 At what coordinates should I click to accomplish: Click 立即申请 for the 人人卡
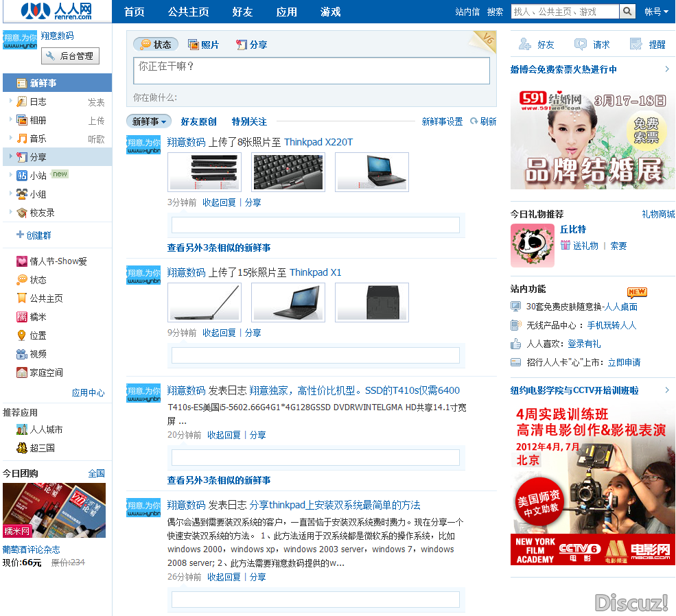click(624, 362)
